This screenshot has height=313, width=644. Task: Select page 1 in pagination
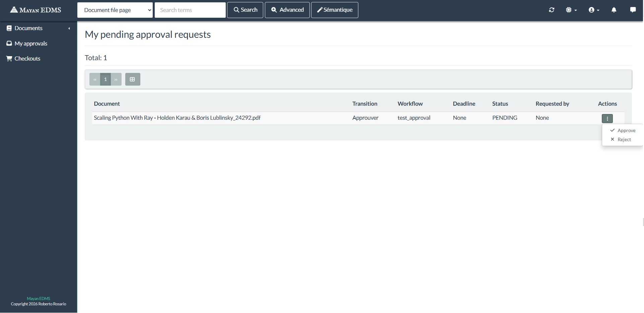(x=105, y=79)
